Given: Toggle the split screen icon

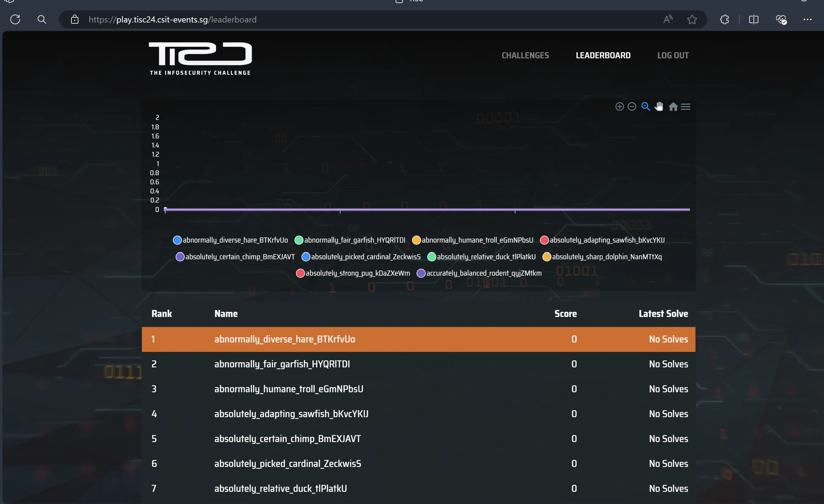Looking at the screenshot, I should (754, 19).
